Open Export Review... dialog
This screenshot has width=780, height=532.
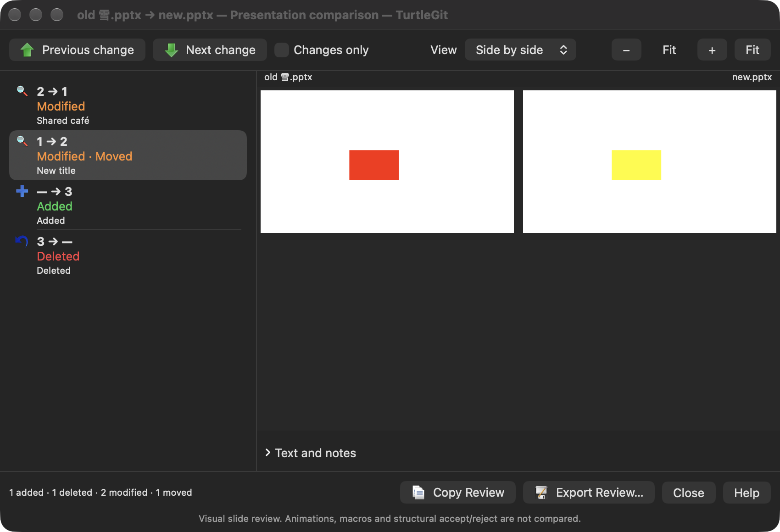589,493
